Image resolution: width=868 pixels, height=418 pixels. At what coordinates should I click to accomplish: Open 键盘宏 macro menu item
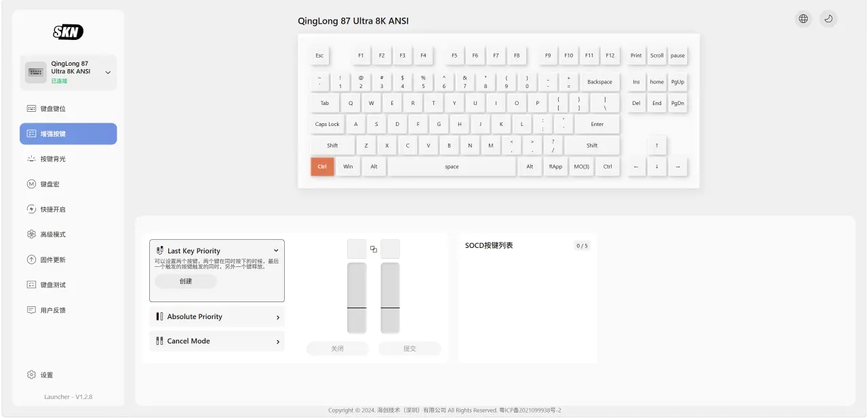pyautogui.click(x=68, y=184)
